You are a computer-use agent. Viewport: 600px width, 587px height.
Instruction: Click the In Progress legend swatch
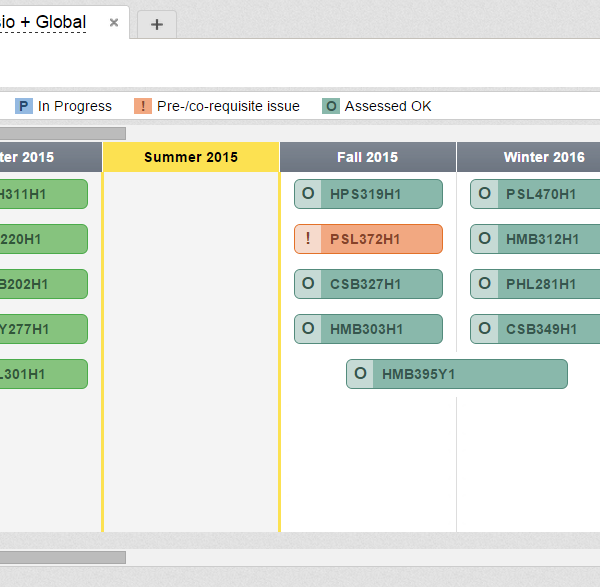tap(24, 106)
